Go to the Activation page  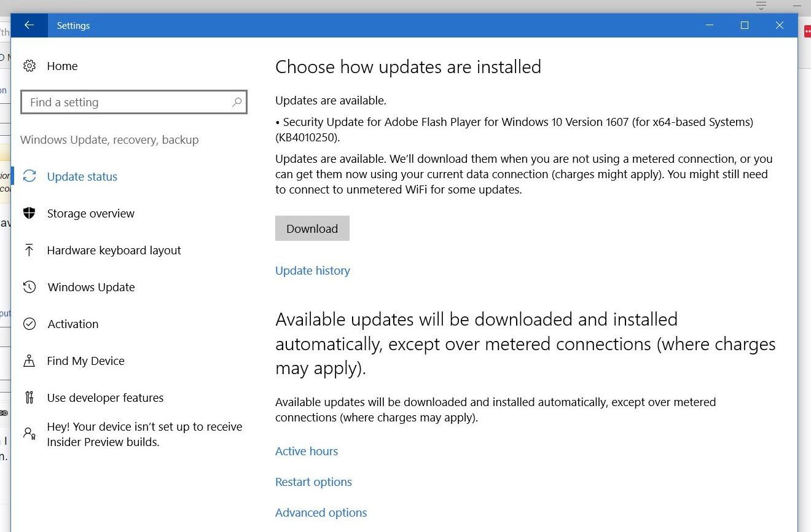point(72,324)
